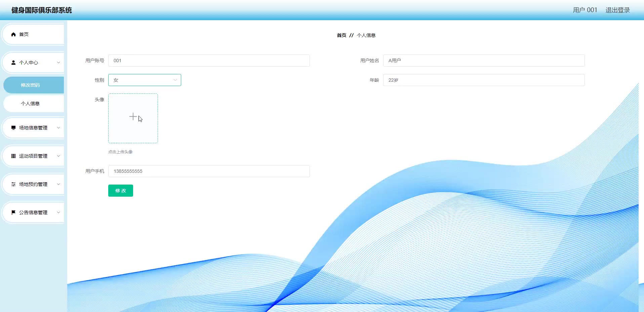Open 运动项目管理 menu label
The image size is (644, 312).
click(x=33, y=156)
